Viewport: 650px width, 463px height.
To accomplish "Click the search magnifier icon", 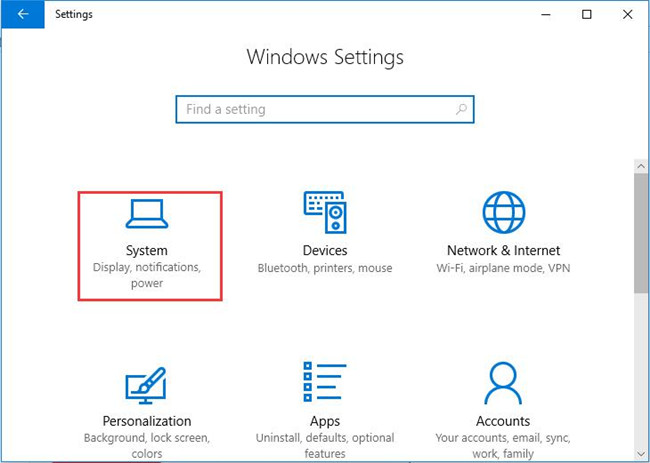I will tap(461, 109).
